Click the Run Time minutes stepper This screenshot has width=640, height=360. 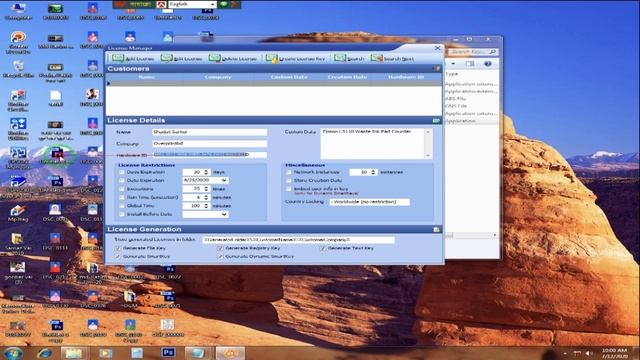coord(206,197)
